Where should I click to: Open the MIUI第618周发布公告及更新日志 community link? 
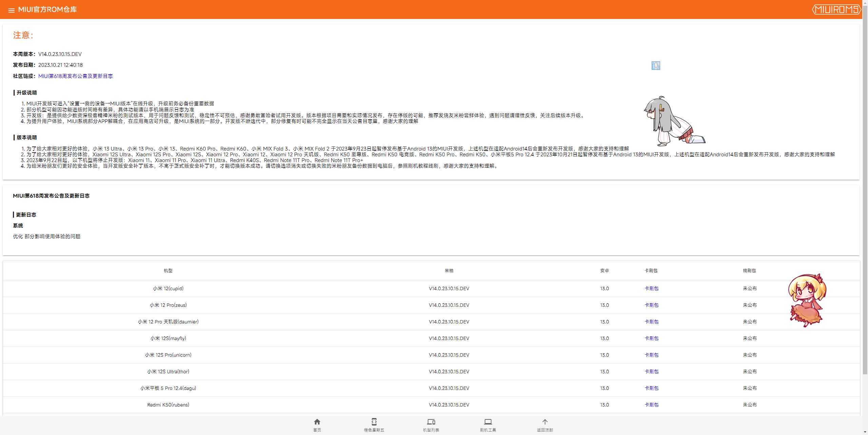(75, 76)
